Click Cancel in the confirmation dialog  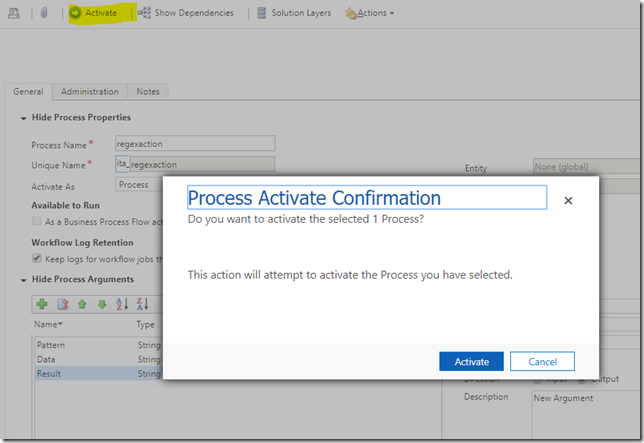point(542,361)
